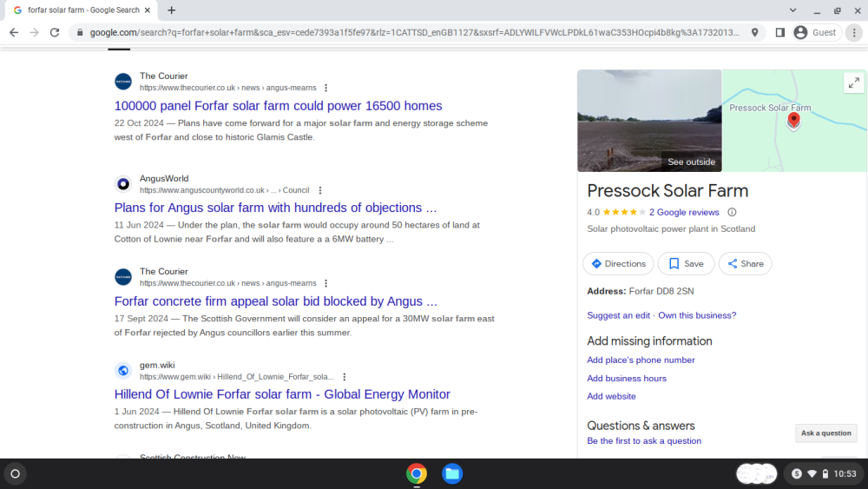Click the See outside street view photo
Image resolution: width=868 pixels, height=489 pixels.
pos(649,121)
